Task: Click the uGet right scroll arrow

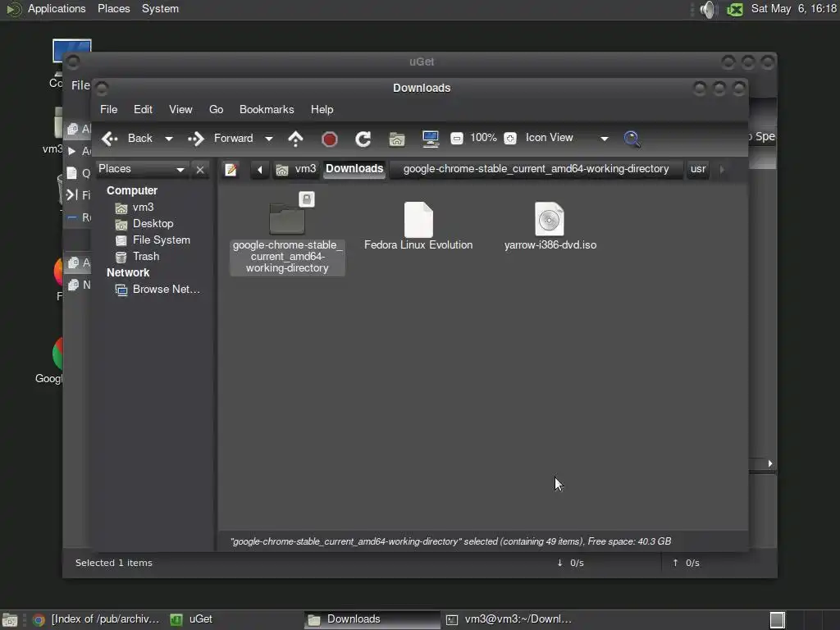Action: point(769,464)
